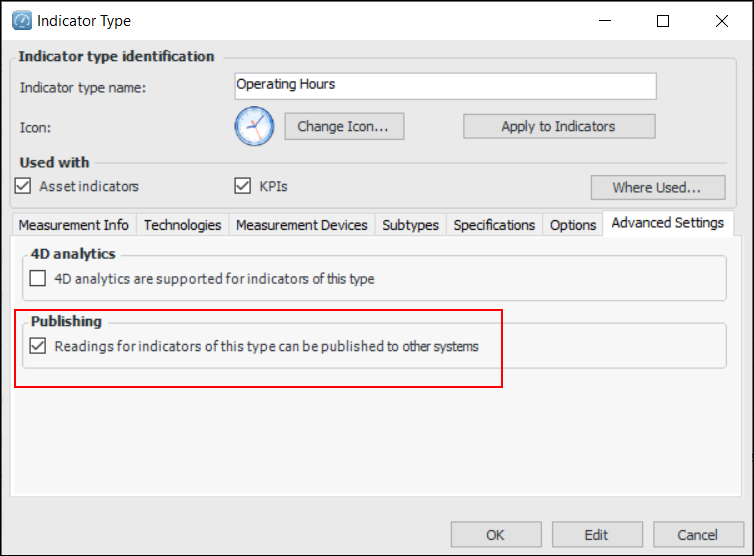Open the Where Used dialog
Viewport: 754px width, 556px height.
(x=655, y=187)
